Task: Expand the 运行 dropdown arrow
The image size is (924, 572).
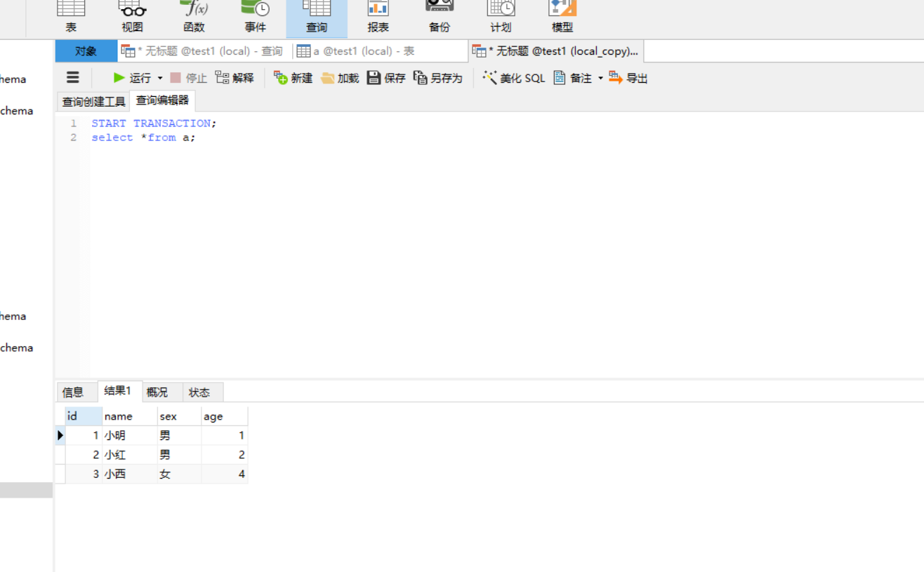Action: [x=160, y=78]
